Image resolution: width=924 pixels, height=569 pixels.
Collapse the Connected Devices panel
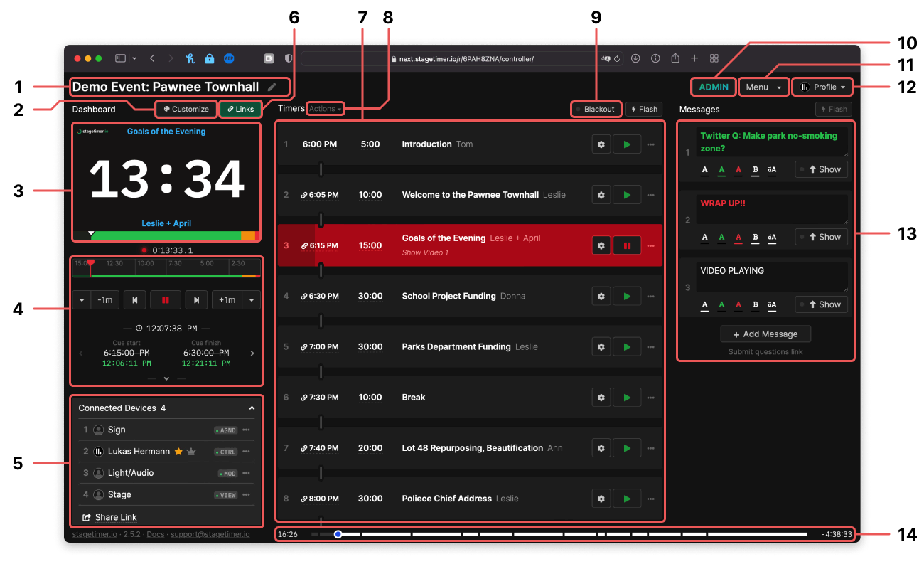pyautogui.click(x=252, y=408)
